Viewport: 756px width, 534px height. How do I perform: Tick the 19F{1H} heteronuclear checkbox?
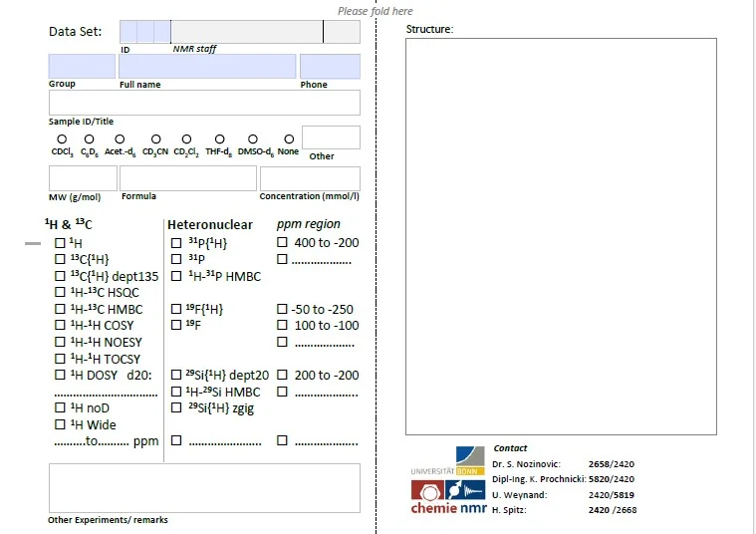click(x=177, y=310)
